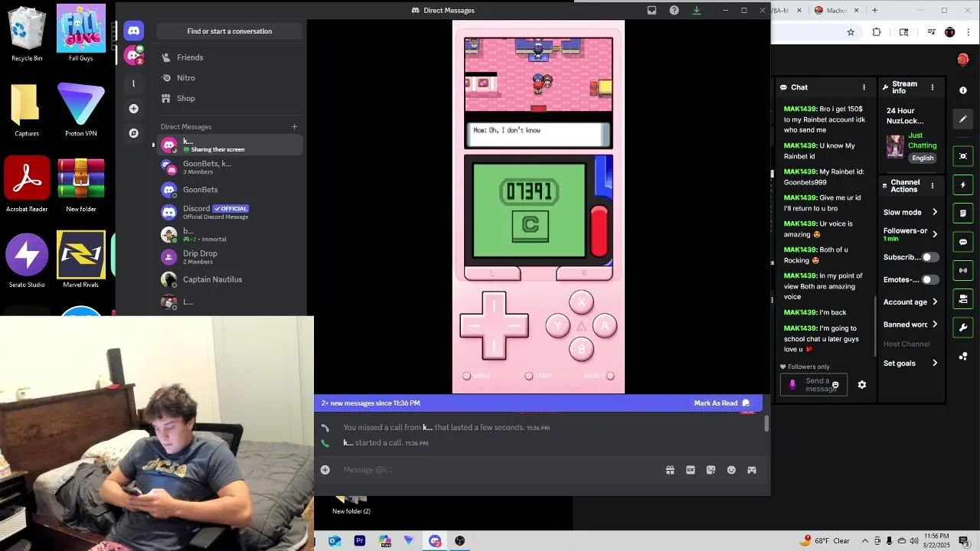Open Nitro page in Discord
The height and width of the screenshot is (551, 980).
[x=230, y=78]
